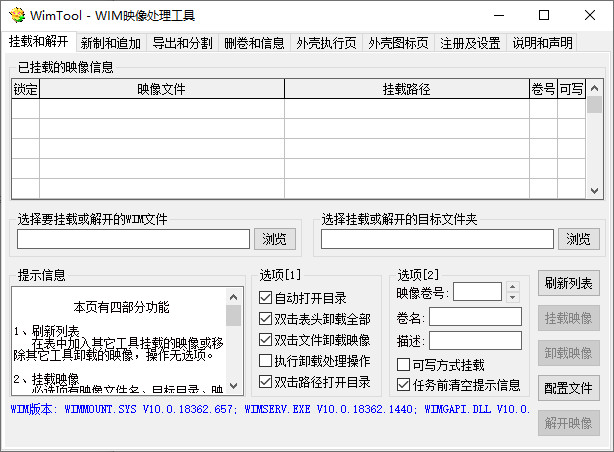Toggle the 自动打开目录 checkbox

tap(303, 298)
